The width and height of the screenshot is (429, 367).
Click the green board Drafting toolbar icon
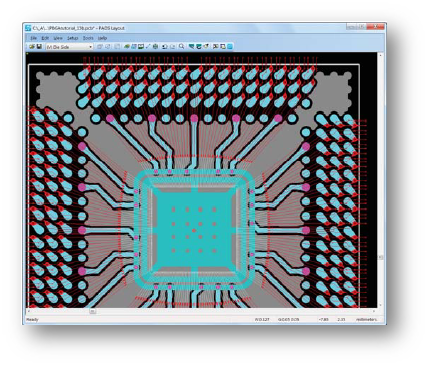127,47
